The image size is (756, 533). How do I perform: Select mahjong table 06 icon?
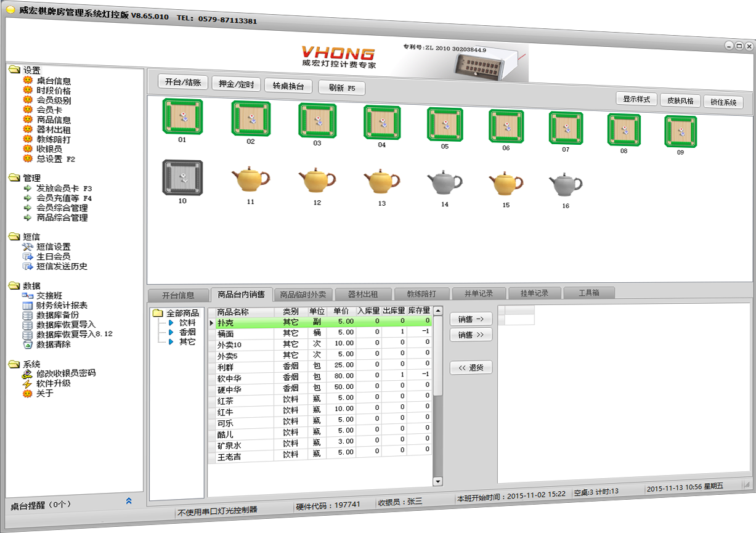[506, 126]
